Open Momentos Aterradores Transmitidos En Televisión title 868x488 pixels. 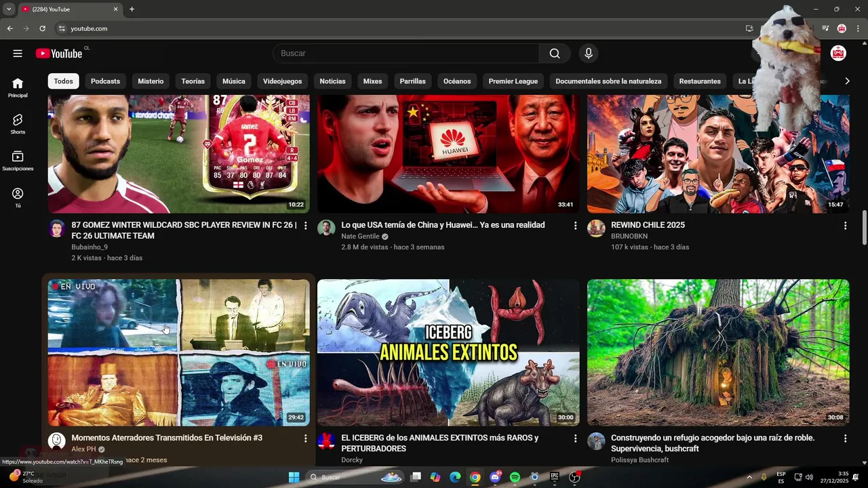pos(167,438)
